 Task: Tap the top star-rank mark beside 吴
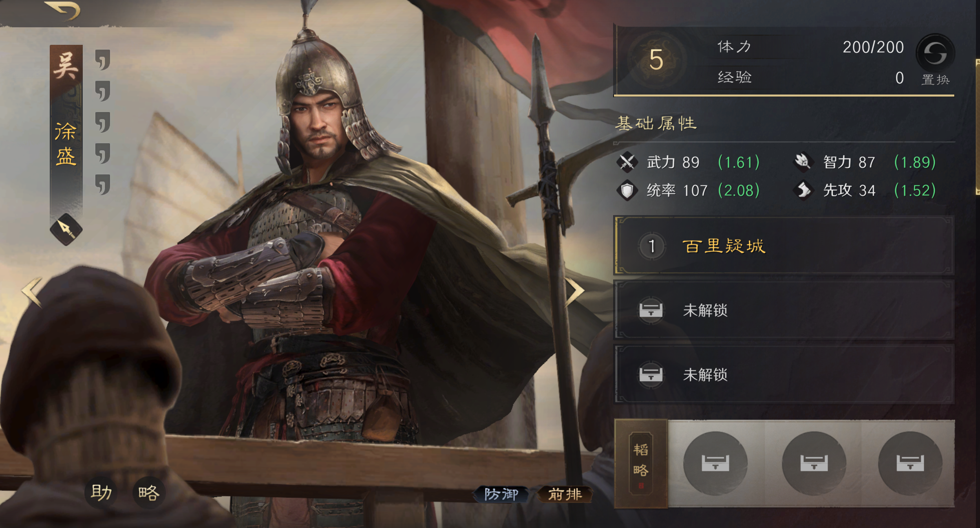(103, 60)
